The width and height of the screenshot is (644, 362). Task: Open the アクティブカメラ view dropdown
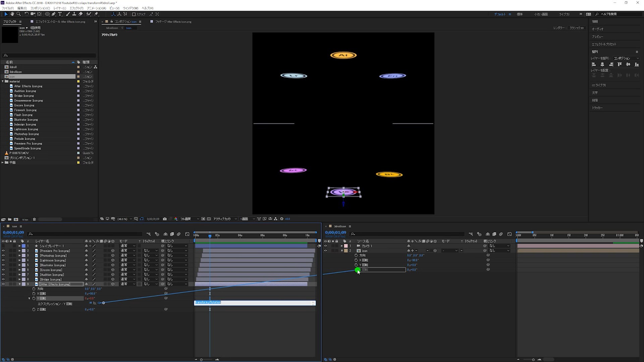(x=225, y=219)
